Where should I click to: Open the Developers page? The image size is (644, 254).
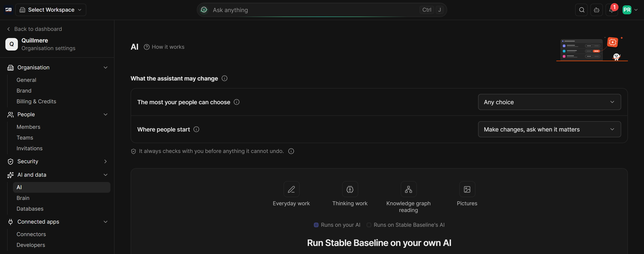pos(61,245)
